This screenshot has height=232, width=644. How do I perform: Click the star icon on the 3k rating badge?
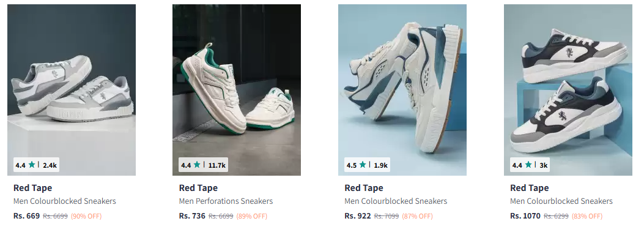528,165
